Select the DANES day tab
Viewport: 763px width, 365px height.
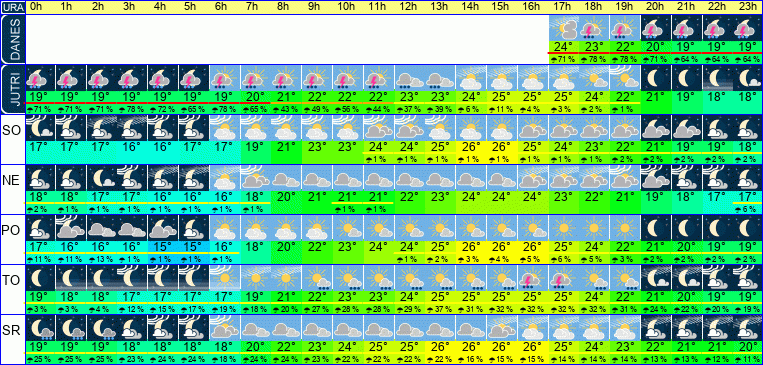click(x=12, y=39)
